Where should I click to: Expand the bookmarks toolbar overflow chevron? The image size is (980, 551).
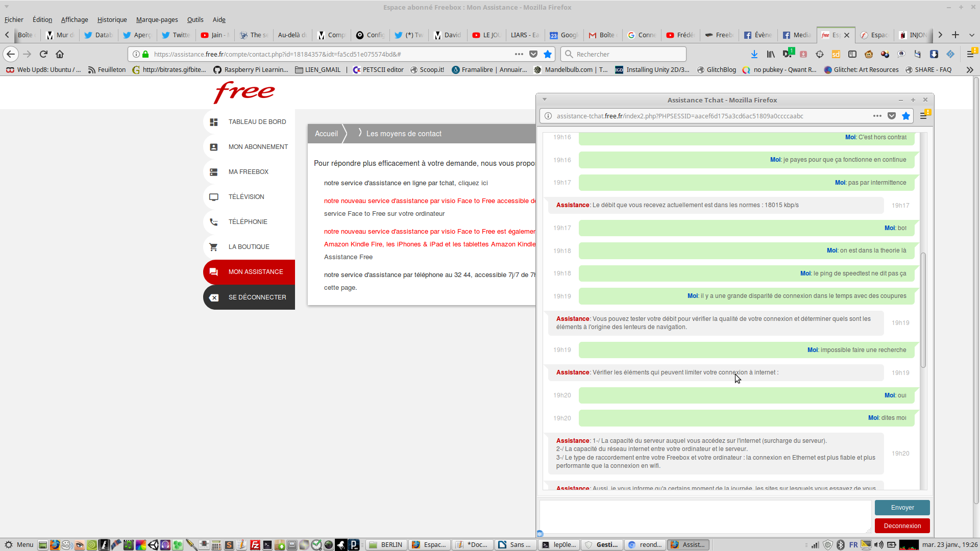970,70
